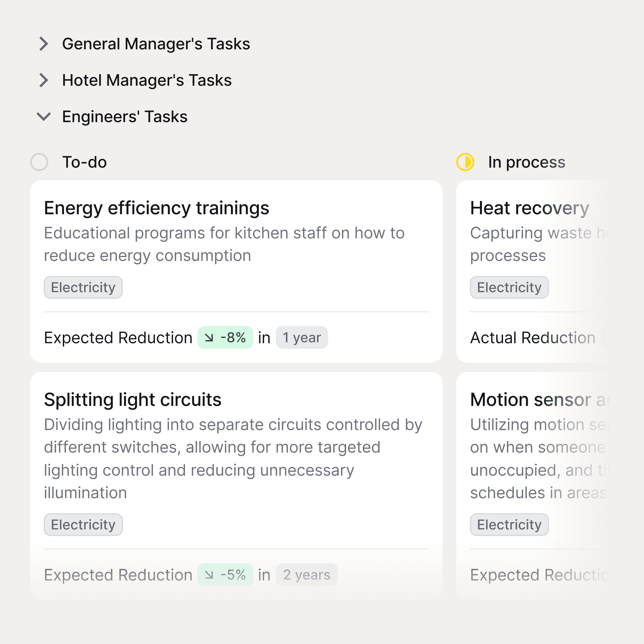Click down-arrow icon in -8% reduction badge
This screenshot has width=644, height=644.
(209, 338)
